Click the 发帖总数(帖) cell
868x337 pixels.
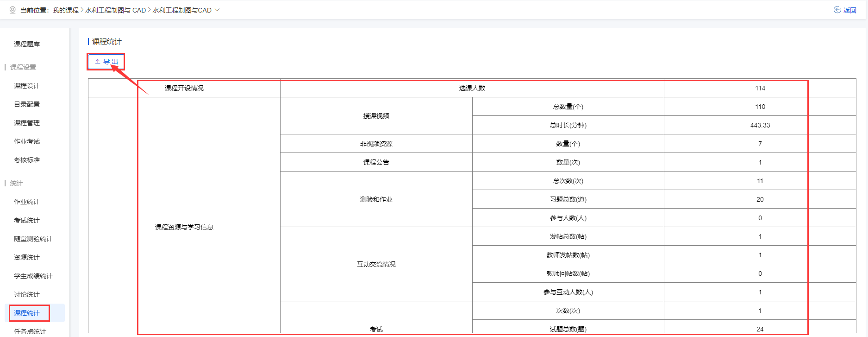(x=568, y=236)
